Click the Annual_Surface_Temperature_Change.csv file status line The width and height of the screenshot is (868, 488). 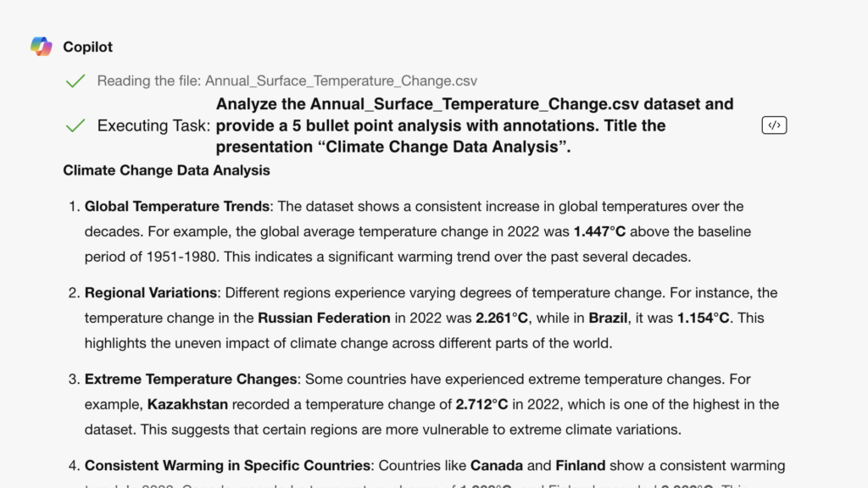click(x=287, y=81)
